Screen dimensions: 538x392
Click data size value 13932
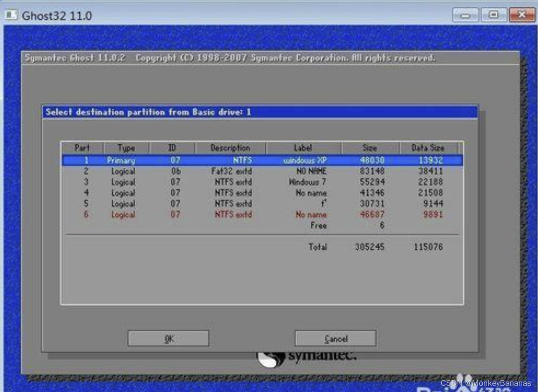pos(431,160)
